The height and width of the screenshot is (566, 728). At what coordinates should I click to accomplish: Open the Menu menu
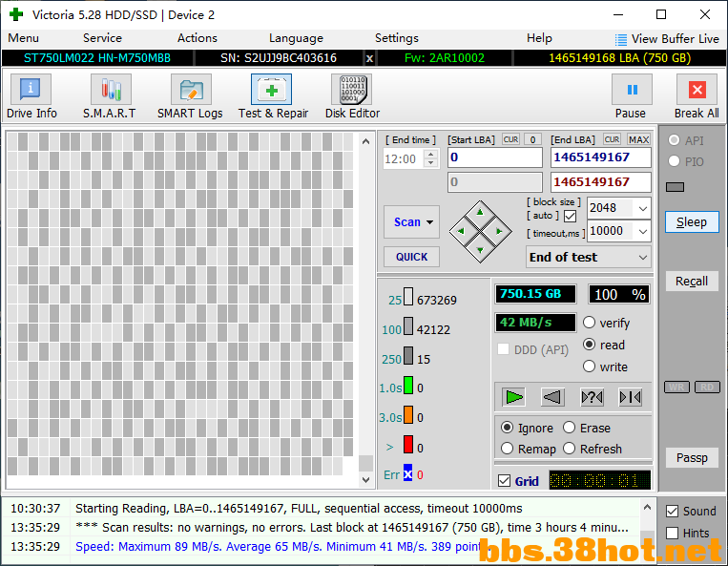pos(23,38)
